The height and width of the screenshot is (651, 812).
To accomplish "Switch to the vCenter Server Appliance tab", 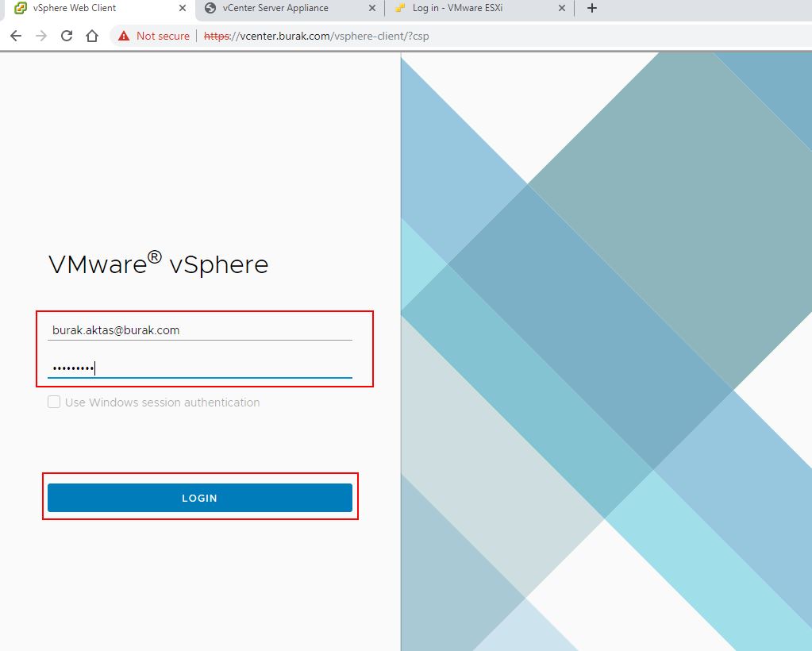I will (x=275, y=8).
